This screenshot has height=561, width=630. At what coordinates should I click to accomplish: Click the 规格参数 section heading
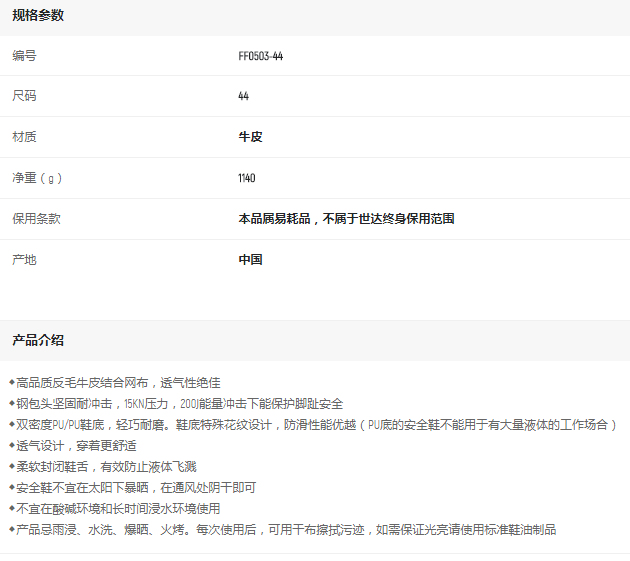coord(38,15)
